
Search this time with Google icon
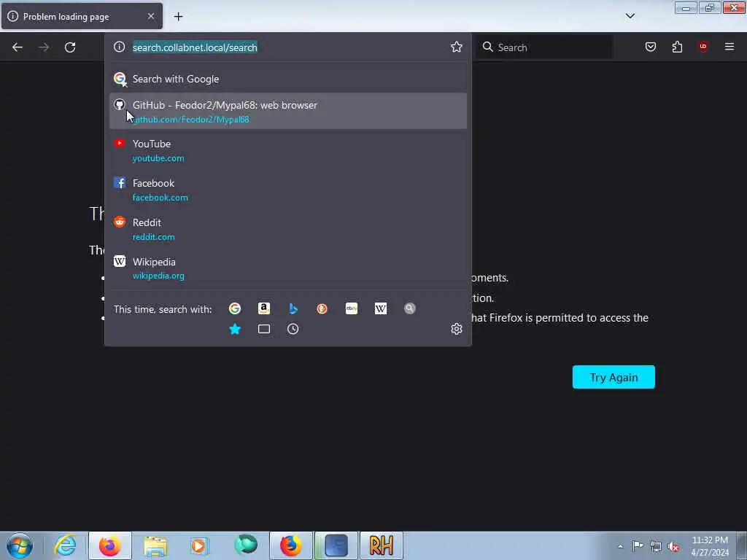pyautogui.click(x=234, y=308)
